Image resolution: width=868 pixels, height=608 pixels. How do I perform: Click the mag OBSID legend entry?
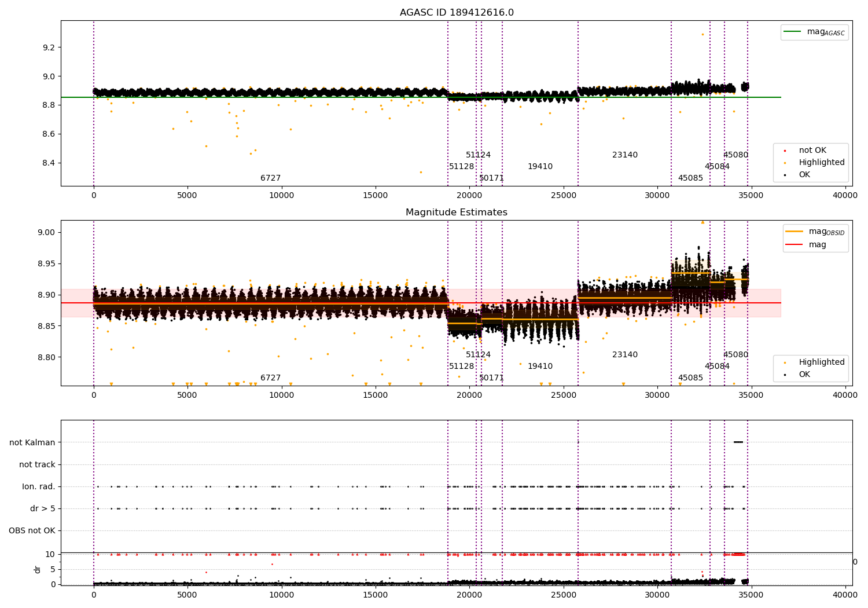click(x=815, y=232)
